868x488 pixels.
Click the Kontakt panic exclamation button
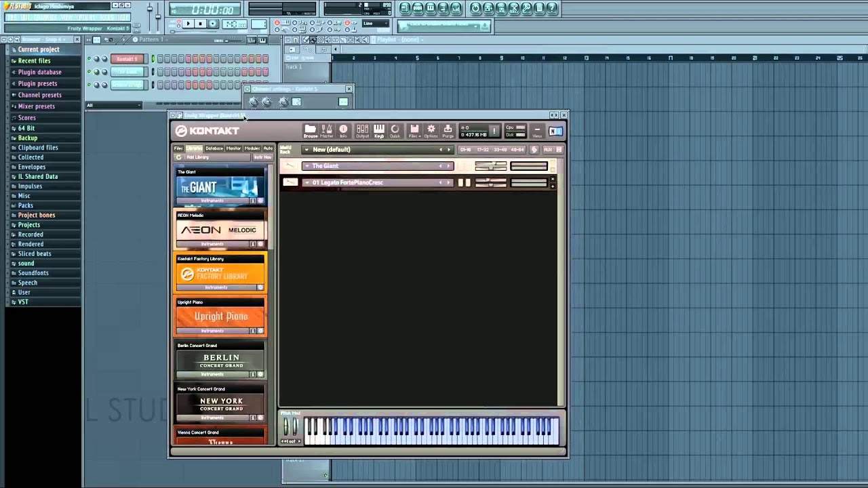(494, 131)
